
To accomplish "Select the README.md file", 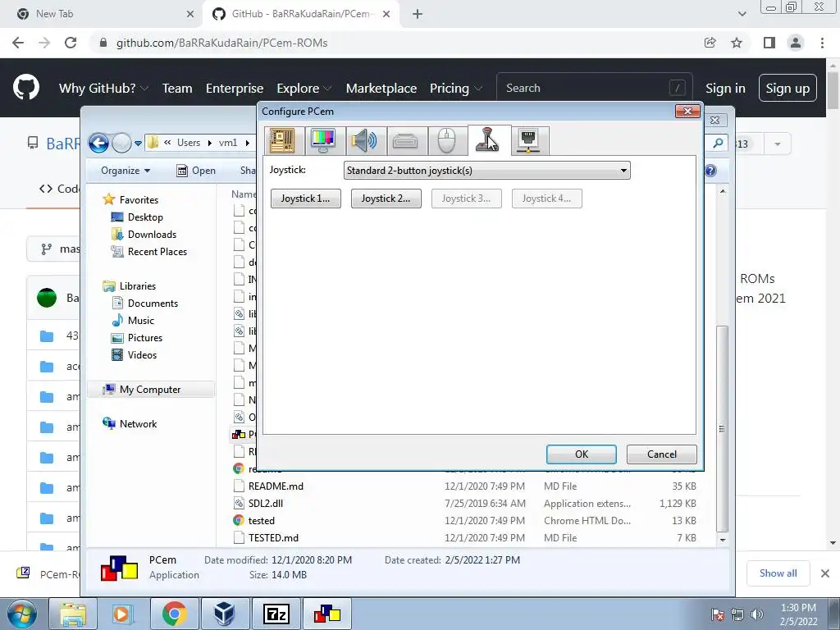I will [x=276, y=486].
